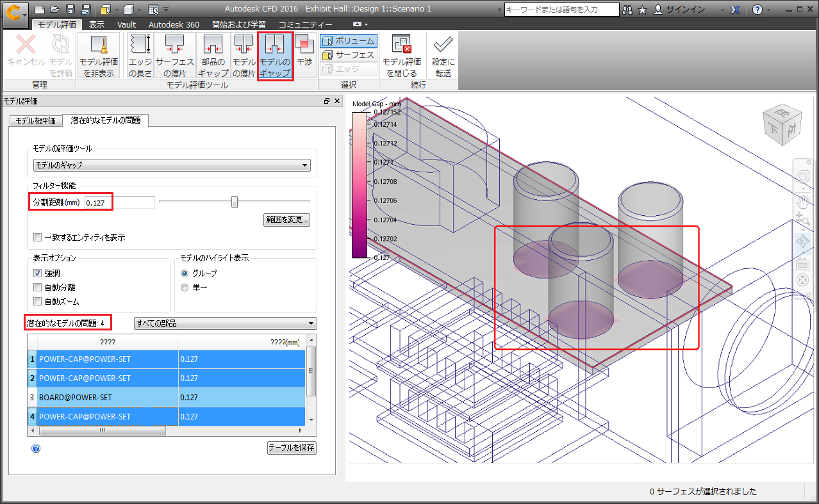819x504 pixels.
Task: Select the エッジの長さ (edge length) tool
Action: click(x=140, y=55)
